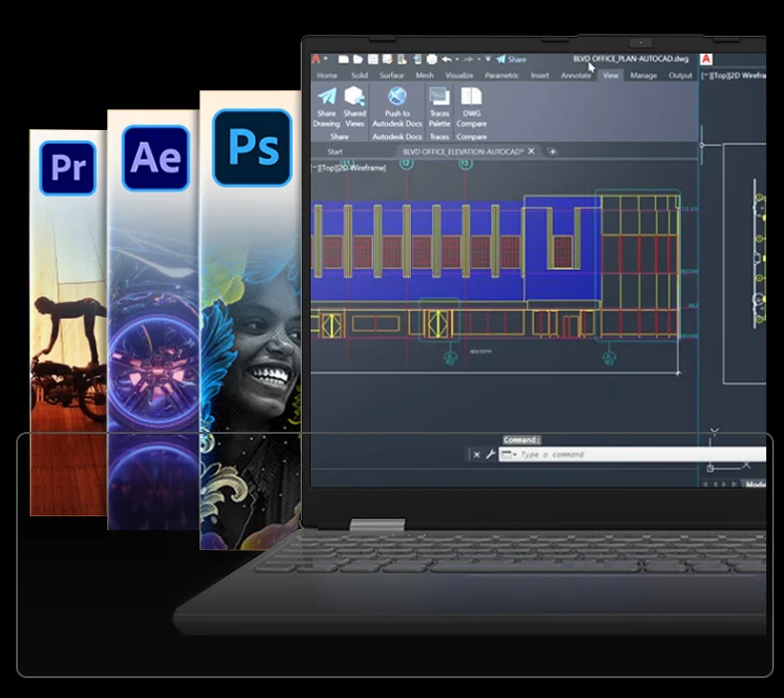Screen dimensions: 784x698
Task: Close the command line with its X
Action: click(x=476, y=455)
